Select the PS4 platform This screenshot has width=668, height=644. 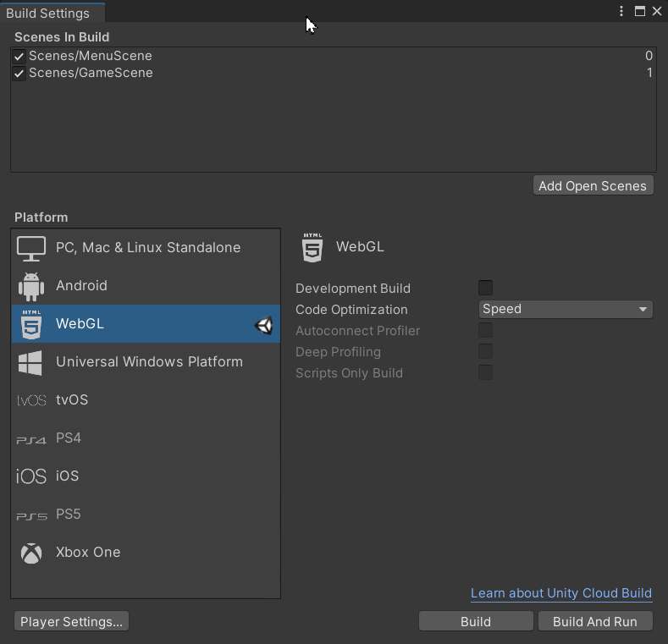pos(146,438)
